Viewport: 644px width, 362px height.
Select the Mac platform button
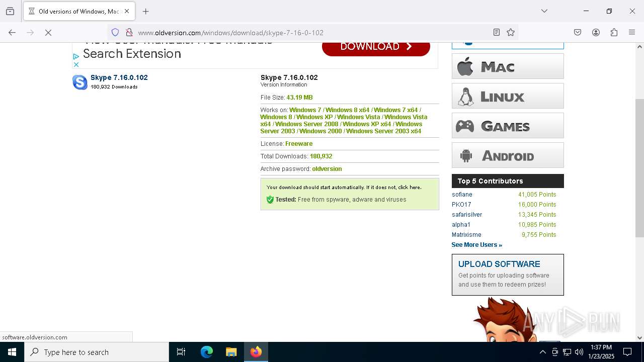[x=508, y=66]
